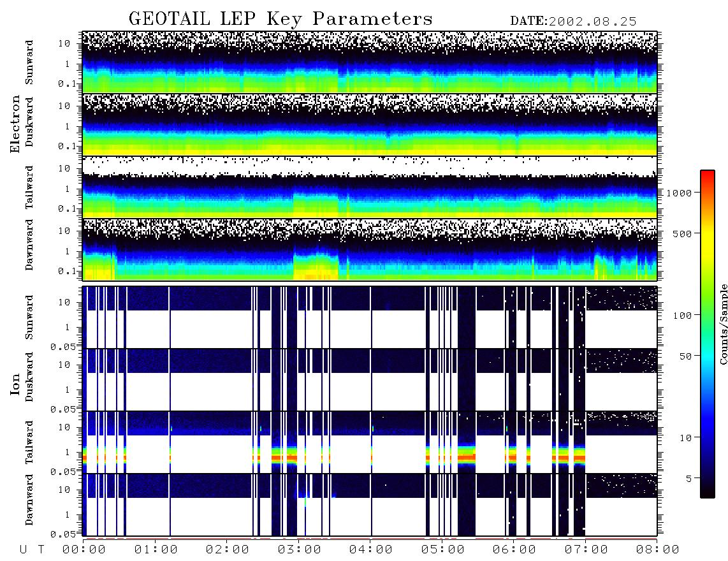Click the 06:00 time tick label
728x561 pixels.
[x=514, y=550]
